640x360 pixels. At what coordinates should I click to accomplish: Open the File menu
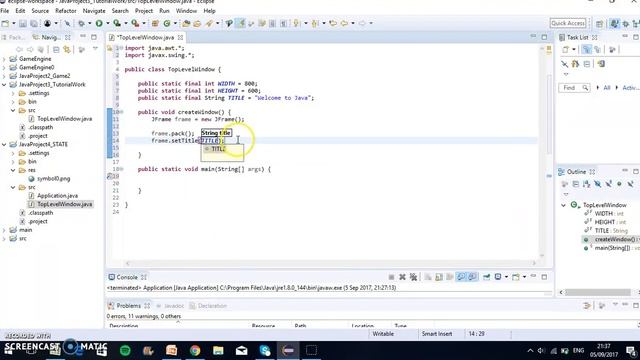[5, 11]
